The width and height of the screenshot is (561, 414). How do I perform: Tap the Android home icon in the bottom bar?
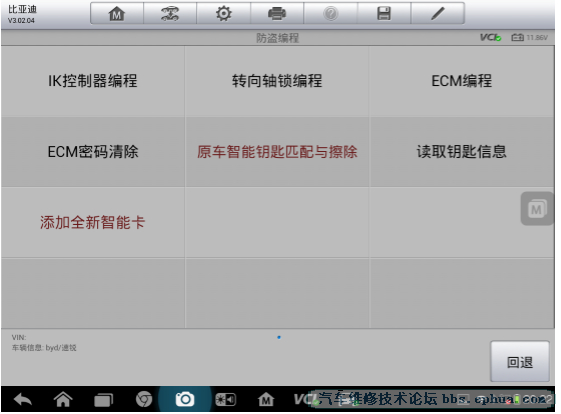coord(63,399)
